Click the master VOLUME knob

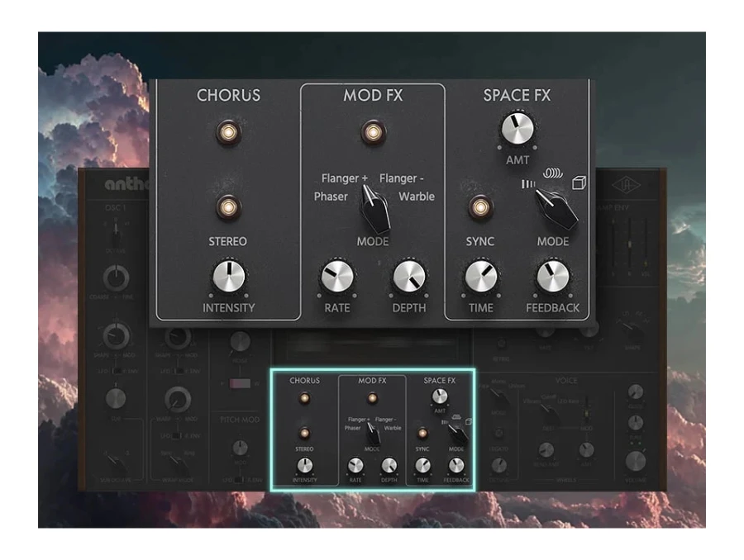pyautogui.click(x=636, y=461)
